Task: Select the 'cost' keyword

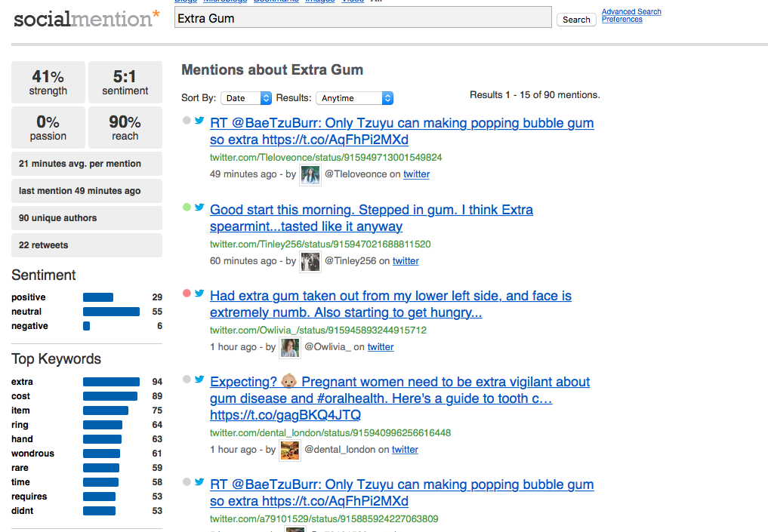Action: tap(20, 396)
